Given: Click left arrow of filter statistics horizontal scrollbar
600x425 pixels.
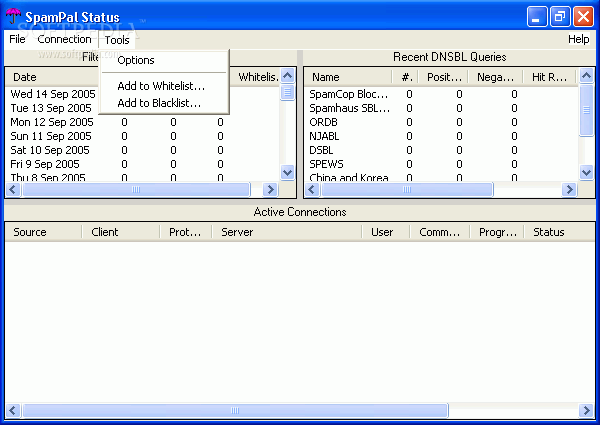Looking at the screenshot, I should pos(13,189).
